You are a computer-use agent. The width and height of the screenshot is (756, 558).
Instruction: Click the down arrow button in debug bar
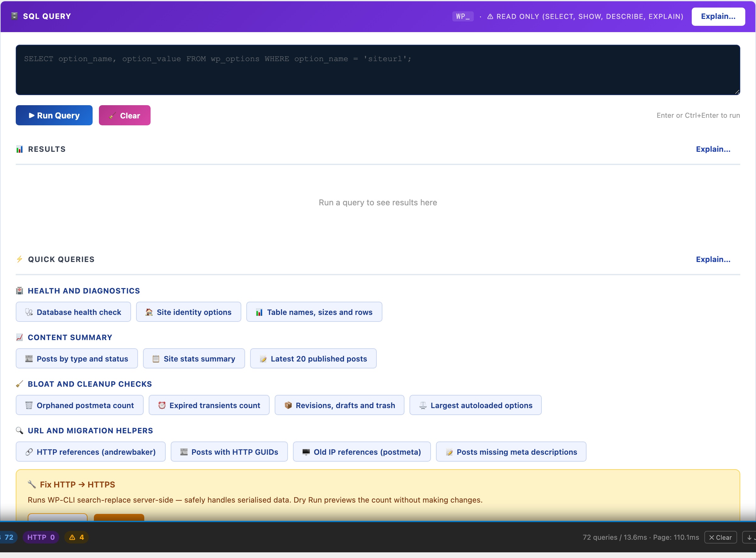(x=749, y=537)
